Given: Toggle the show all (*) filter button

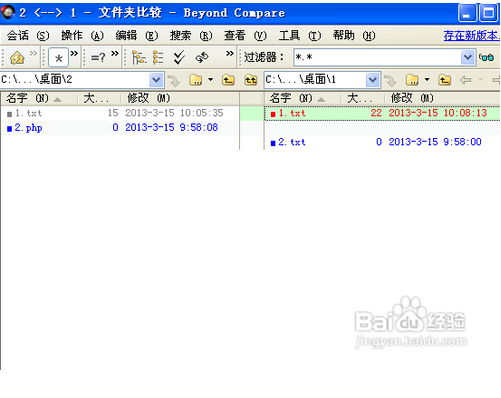Looking at the screenshot, I should point(59,58).
